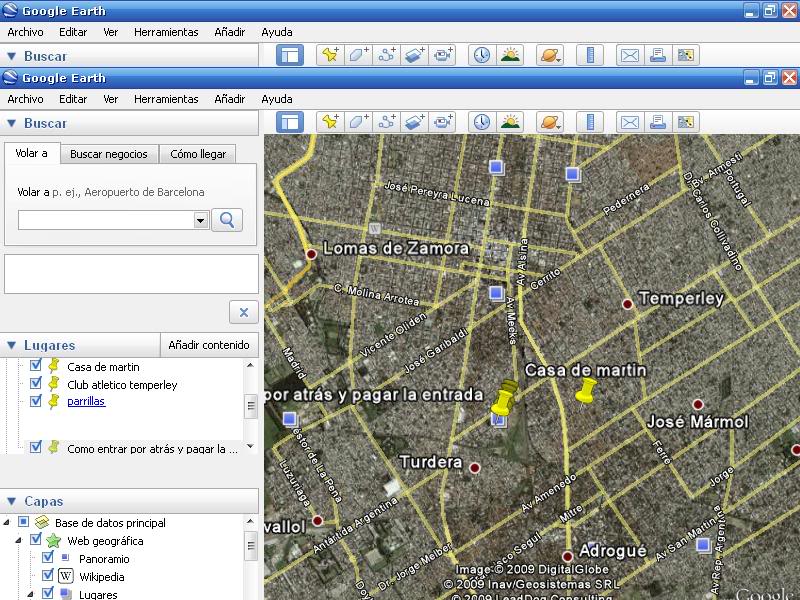Ruler icon in back window toolbar
The height and width of the screenshot is (600, 800).
(590, 55)
